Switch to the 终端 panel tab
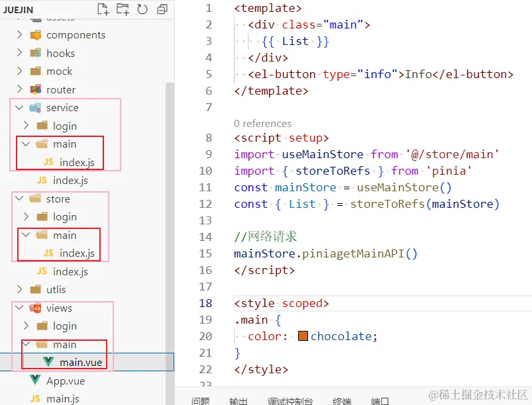The width and height of the screenshot is (532, 405). (x=342, y=401)
